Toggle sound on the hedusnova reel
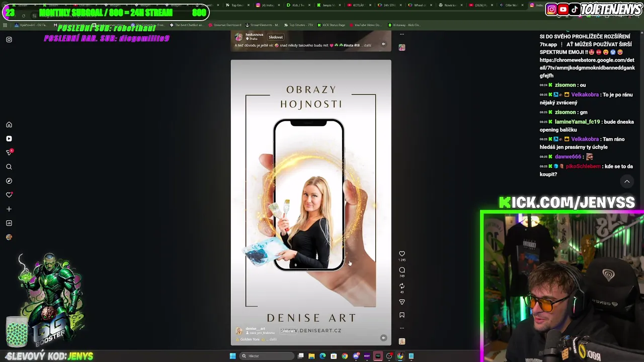The image size is (644, 362). (x=383, y=44)
